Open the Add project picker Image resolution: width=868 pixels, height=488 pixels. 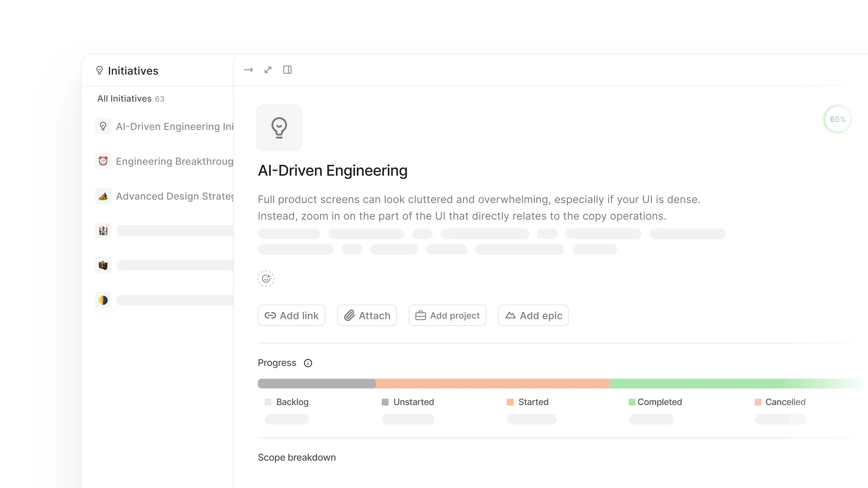point(447,315)
